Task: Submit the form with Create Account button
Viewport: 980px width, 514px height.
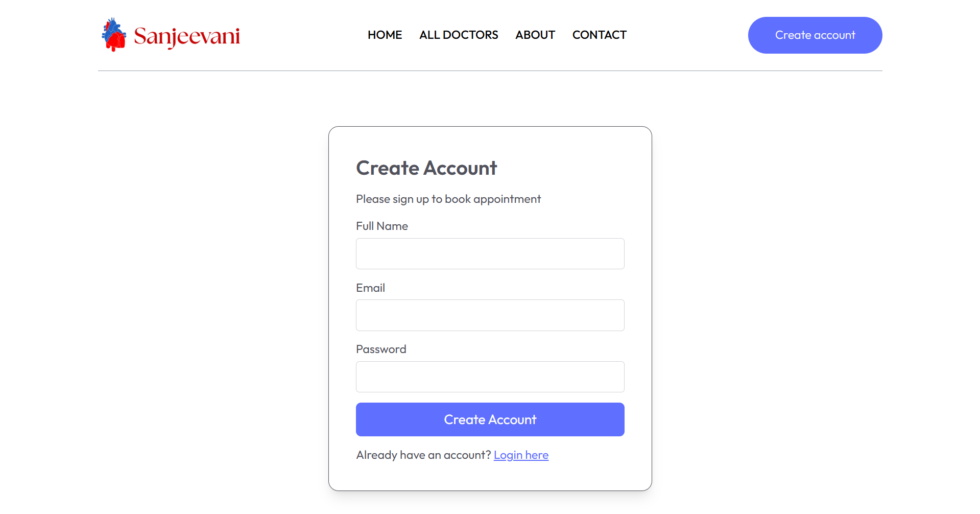Action: tap(490, 419)
